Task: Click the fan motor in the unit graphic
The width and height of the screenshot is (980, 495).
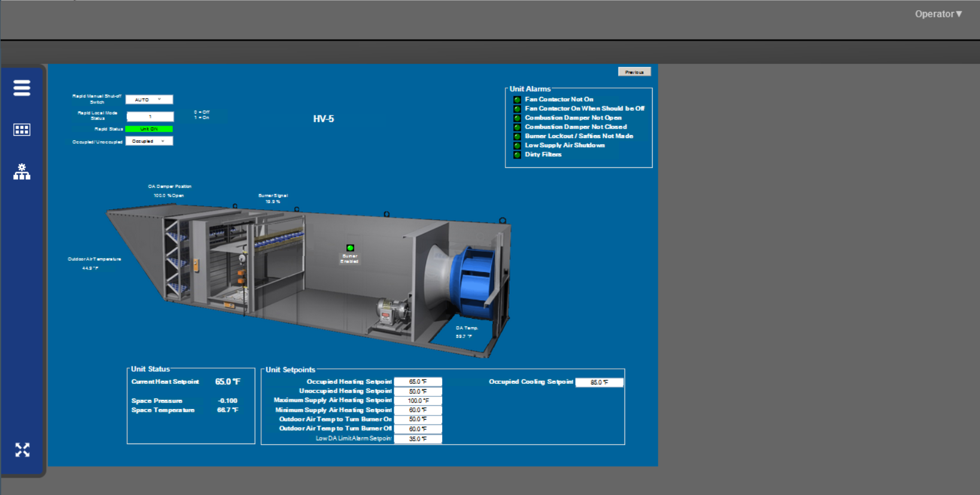Action: [391, 313]
